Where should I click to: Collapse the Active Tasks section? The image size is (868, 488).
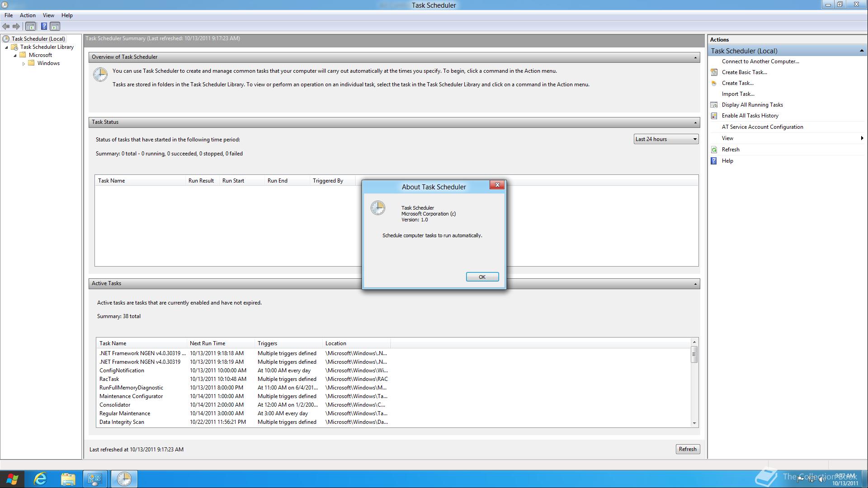pyautogui.click(x=695, y=284)
